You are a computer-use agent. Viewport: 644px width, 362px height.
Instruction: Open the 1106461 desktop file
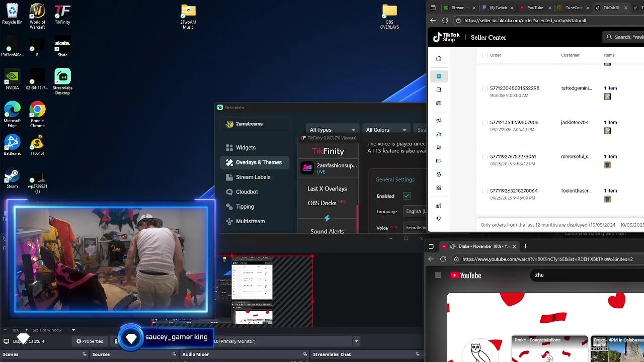pyautogui.click(x=37, y=145)
